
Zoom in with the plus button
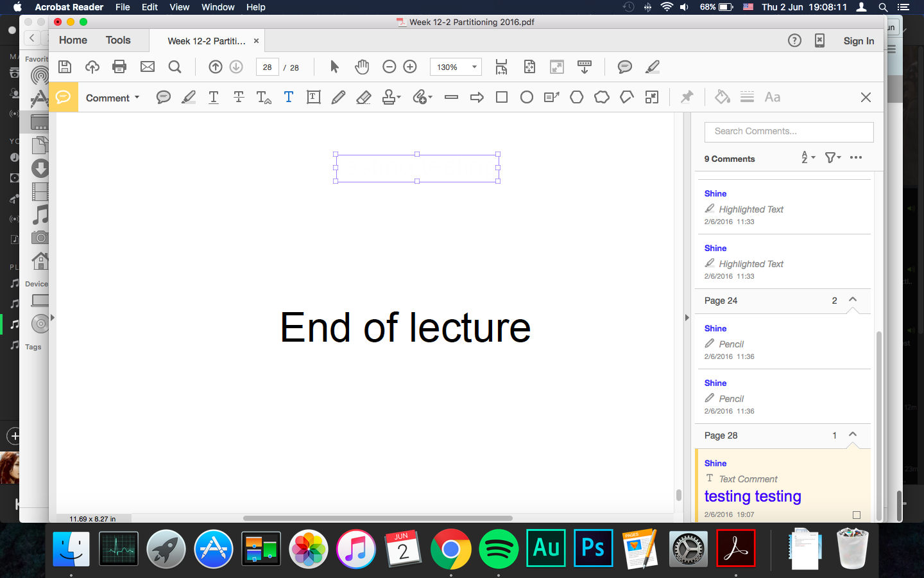click(x=410, y=67)
